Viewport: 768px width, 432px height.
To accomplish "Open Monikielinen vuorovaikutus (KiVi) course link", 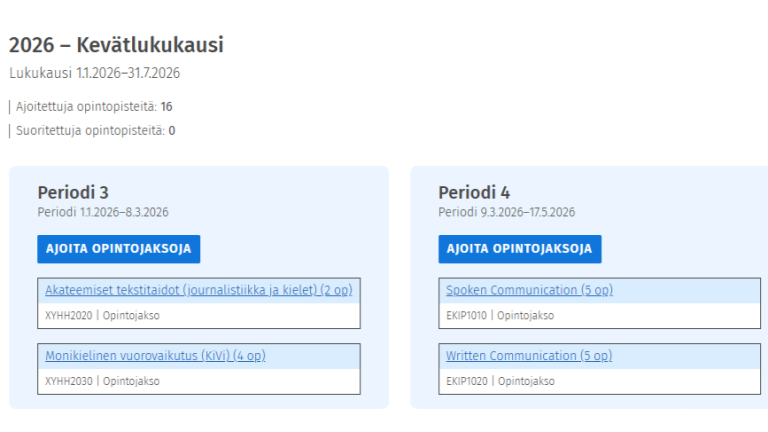I will 155,355.
